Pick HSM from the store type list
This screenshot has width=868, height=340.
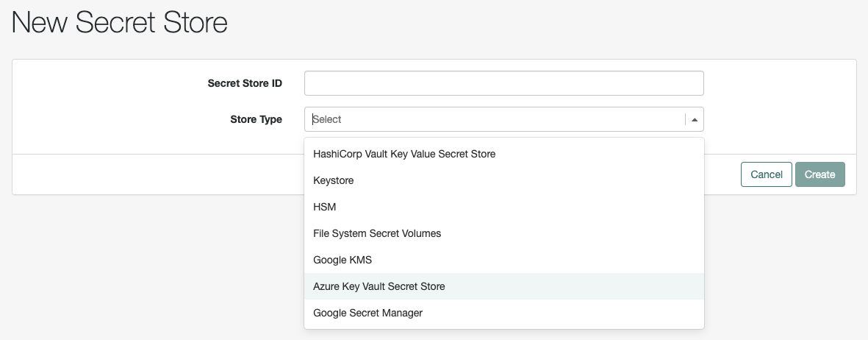tap(325, 207)
